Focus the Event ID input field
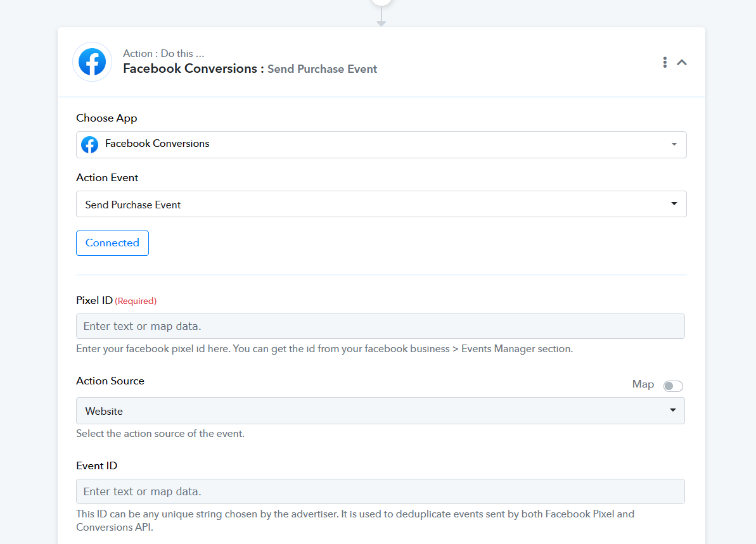756x544 pixels. (380, 491)
